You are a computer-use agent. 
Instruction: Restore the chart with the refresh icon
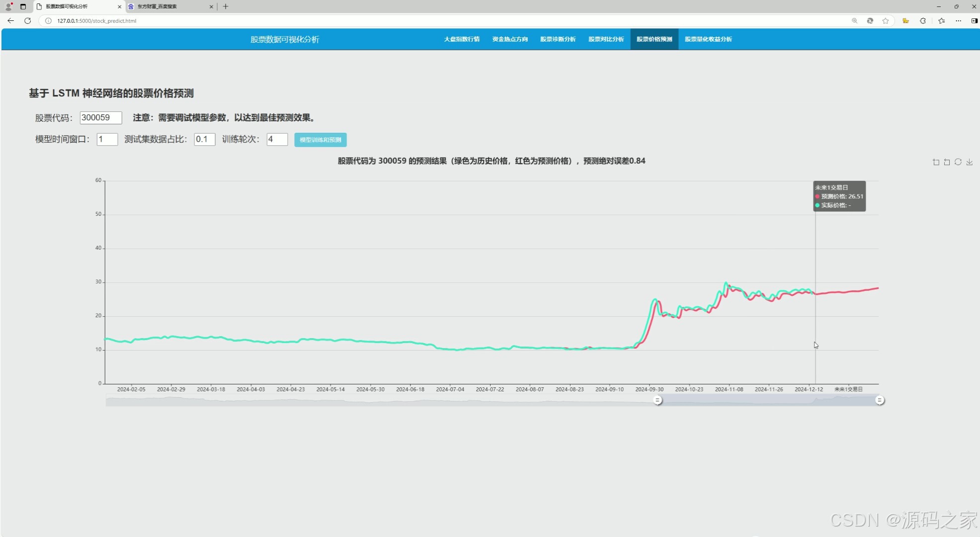point(958,162)
